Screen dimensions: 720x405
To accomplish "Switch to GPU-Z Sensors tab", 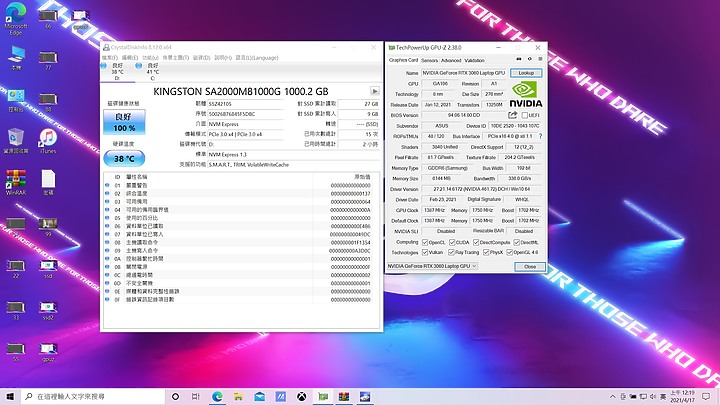I will coord(429,61).
